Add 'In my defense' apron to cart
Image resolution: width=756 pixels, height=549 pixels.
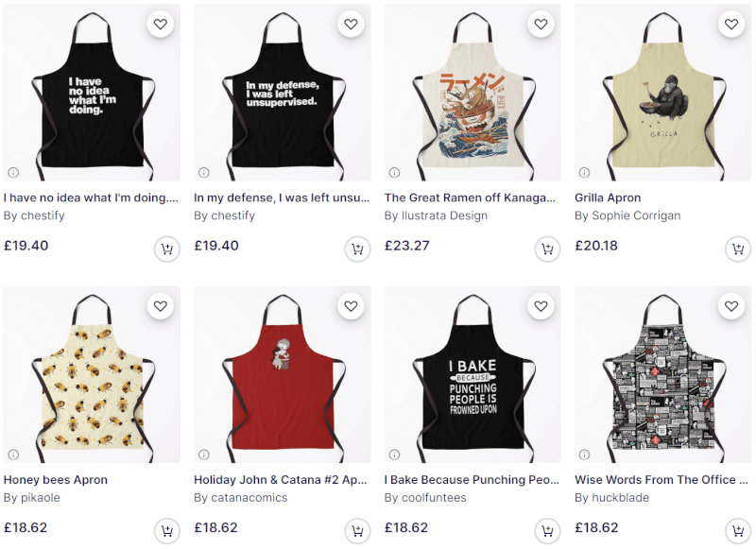tap(357, 249)
